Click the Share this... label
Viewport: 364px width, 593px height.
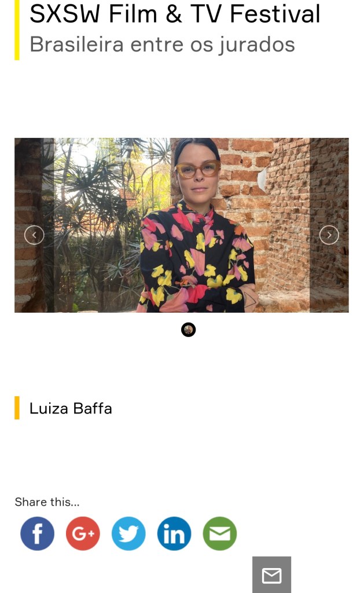(47, 502)
